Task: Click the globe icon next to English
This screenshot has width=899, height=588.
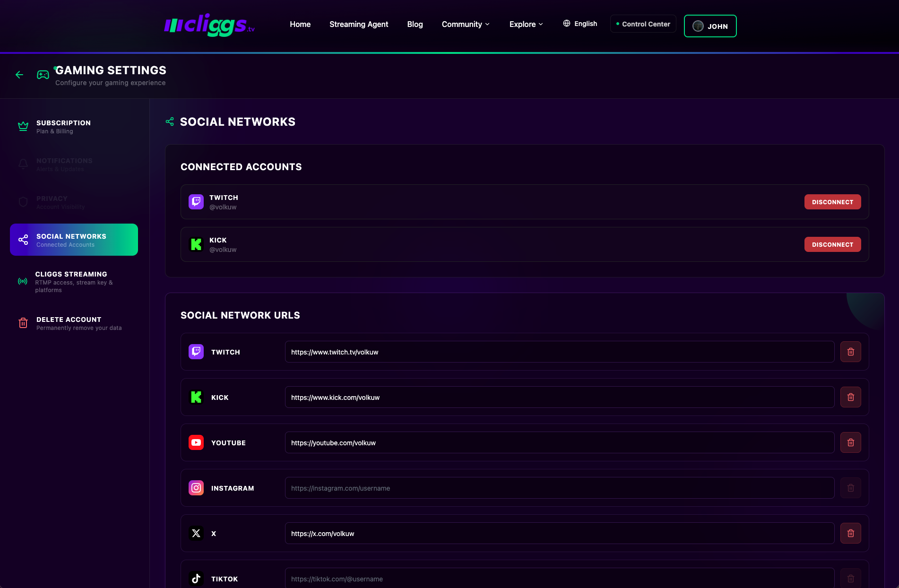Action: coord(567,23)
